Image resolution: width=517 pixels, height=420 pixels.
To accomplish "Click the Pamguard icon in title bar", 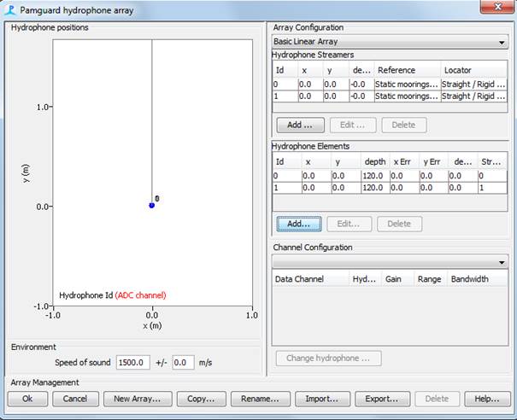I will pos(10,9).
